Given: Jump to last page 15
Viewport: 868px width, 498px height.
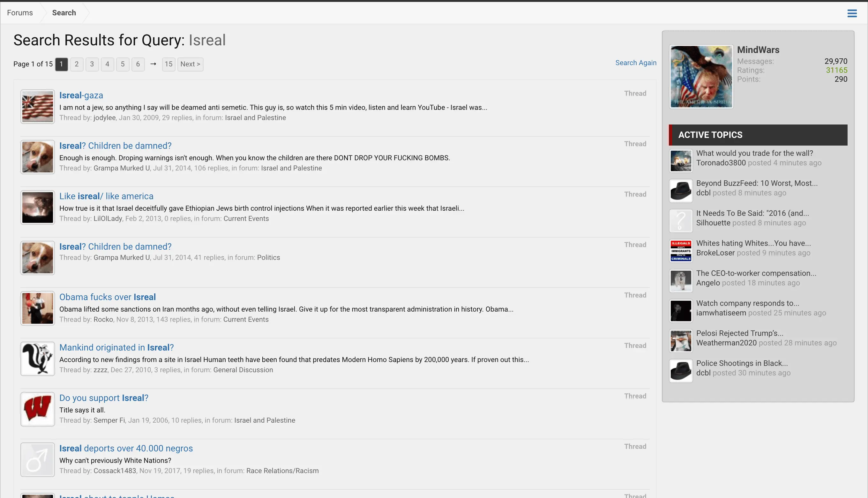Looking at the screenshot, I should click(168, 64).
